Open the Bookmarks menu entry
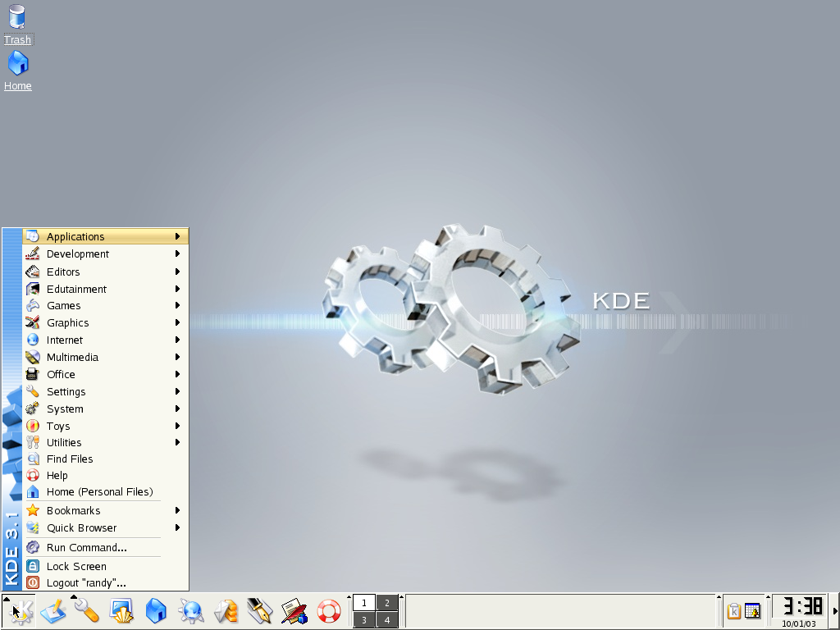 106,510
